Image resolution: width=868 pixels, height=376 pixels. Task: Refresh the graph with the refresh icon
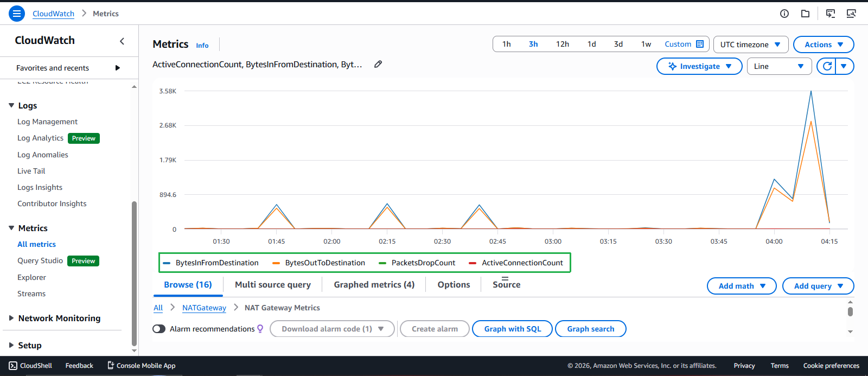point(827,66)
